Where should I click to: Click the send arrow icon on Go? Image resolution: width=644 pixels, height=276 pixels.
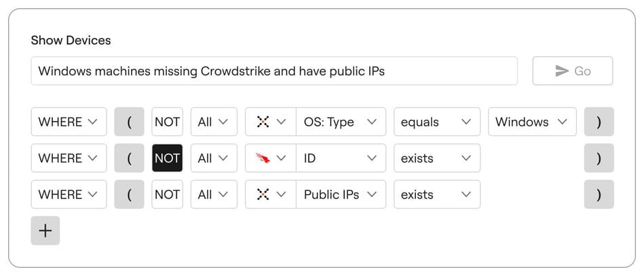click(x=561, y=71)
